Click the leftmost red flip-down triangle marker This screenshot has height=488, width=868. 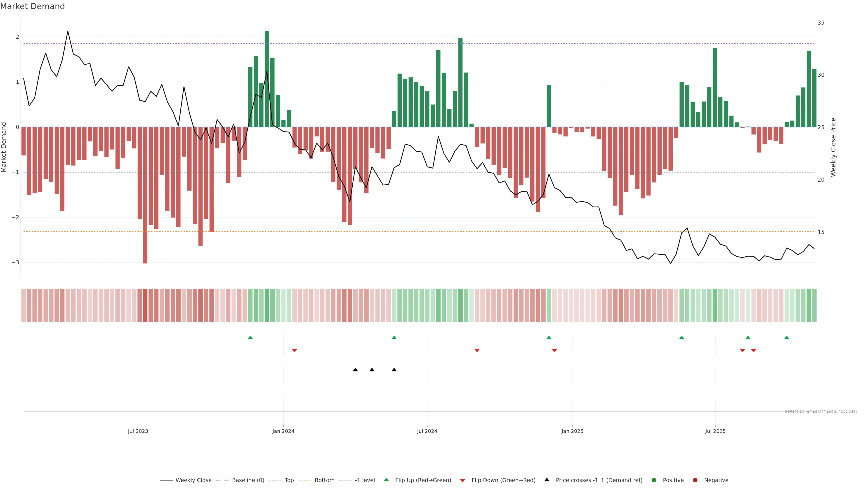(295, 351)
